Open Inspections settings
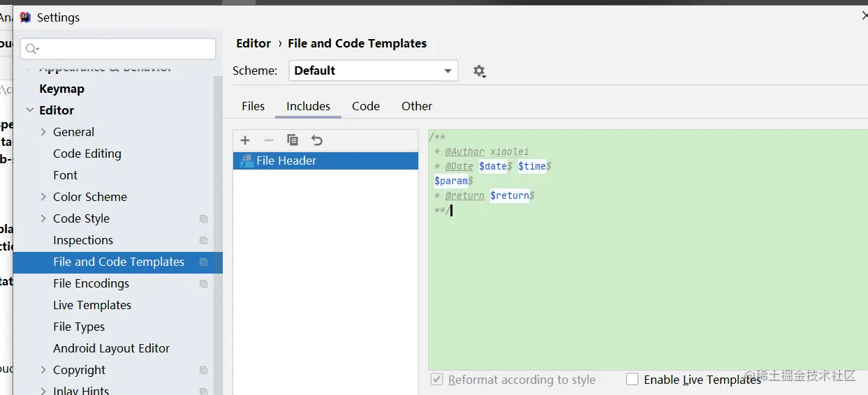868x395 pixels. pyautogui.click(x=83, y=240)
